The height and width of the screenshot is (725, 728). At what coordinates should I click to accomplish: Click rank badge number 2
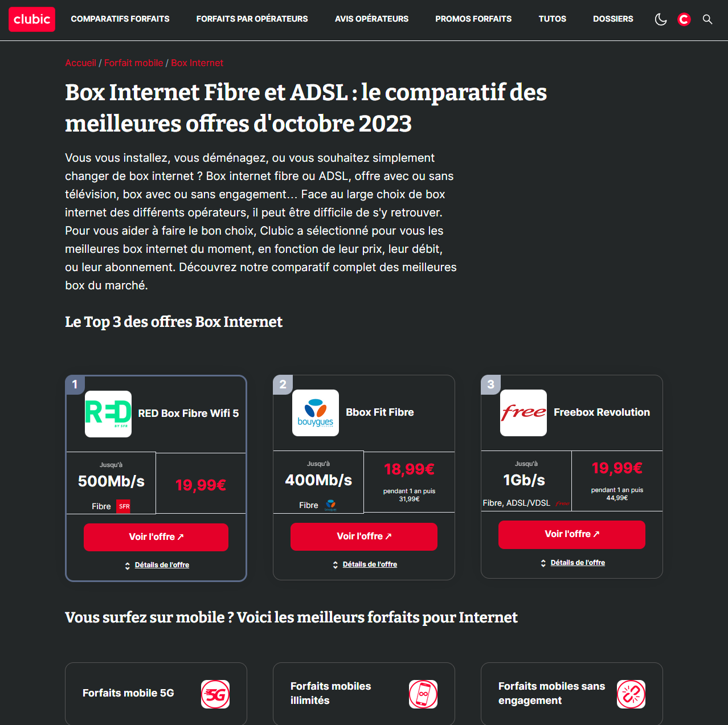[283, 384]
